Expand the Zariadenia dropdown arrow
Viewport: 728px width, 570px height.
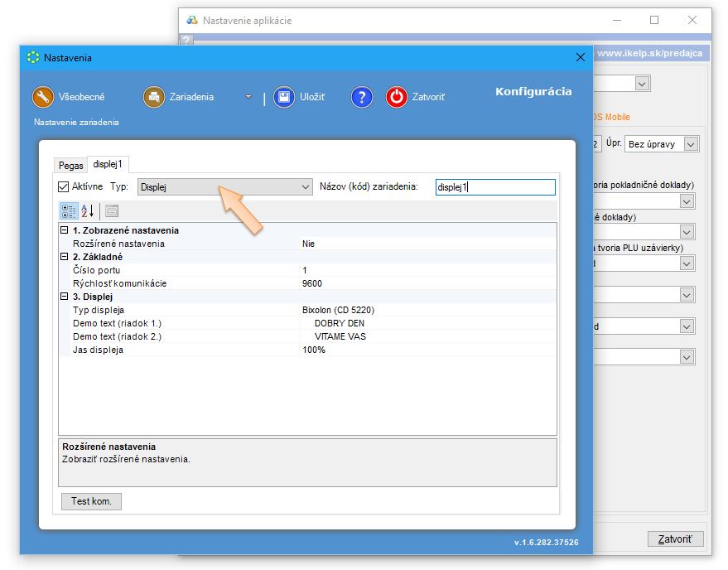[x=248, y=97]
